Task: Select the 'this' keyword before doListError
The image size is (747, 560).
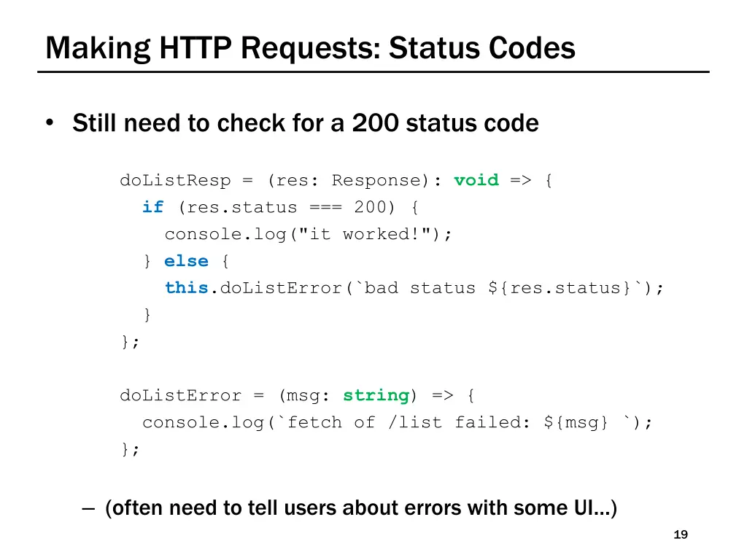Action: (186, 288)
